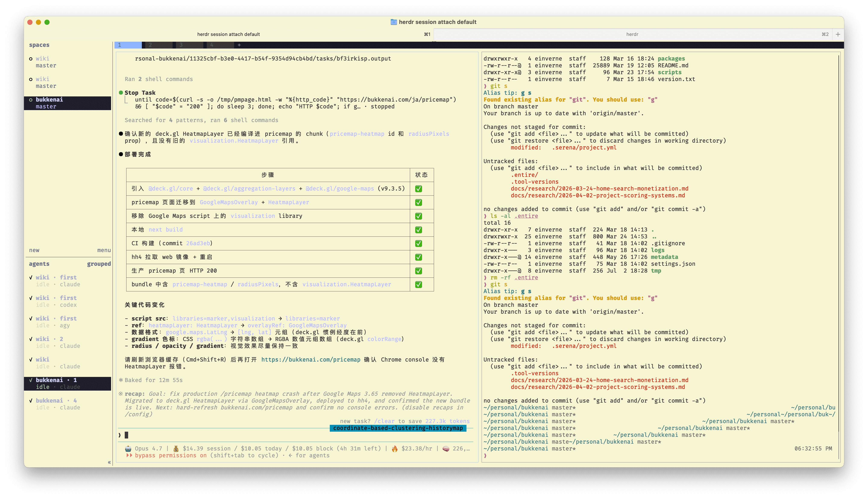Click the fire icon next to $23.38/hr
This screenshot has height=499, width=868.
click(x=395, y=449)
